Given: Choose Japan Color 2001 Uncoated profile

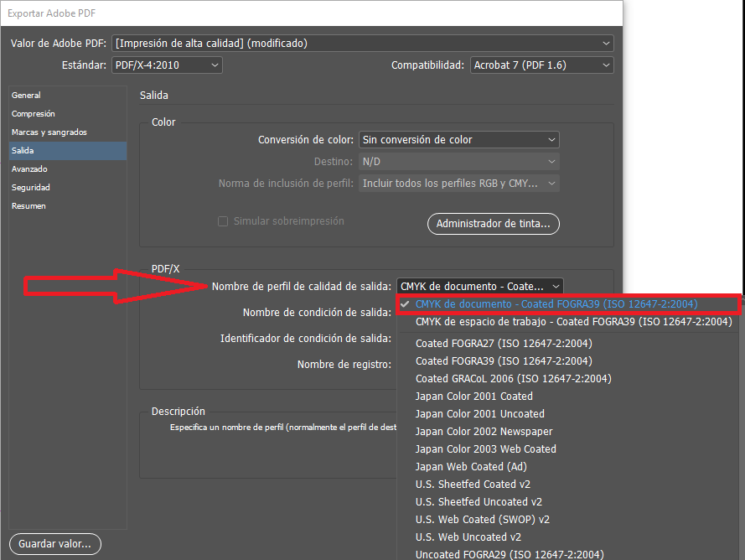Looking at the screenshot, I should [x=568, y=413].
